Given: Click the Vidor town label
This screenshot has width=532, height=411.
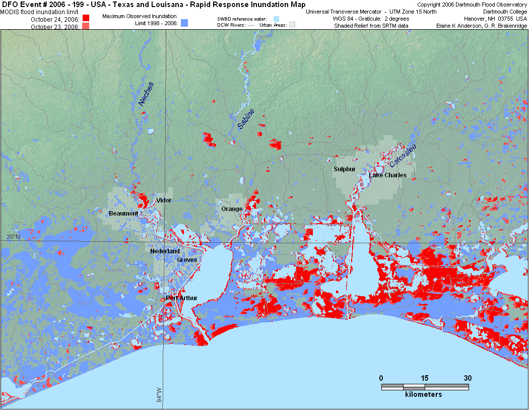Looking at the screenshot, I should click(164, 200).
